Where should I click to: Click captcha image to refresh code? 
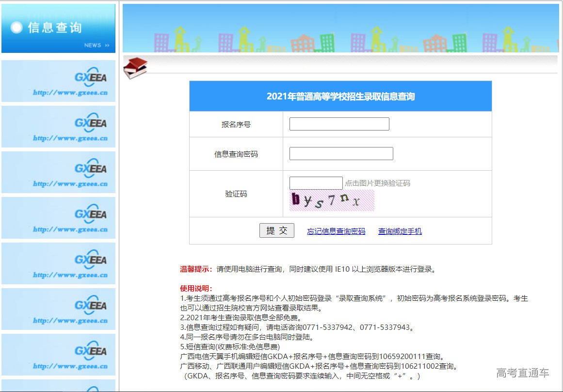[x=331, y=200]
